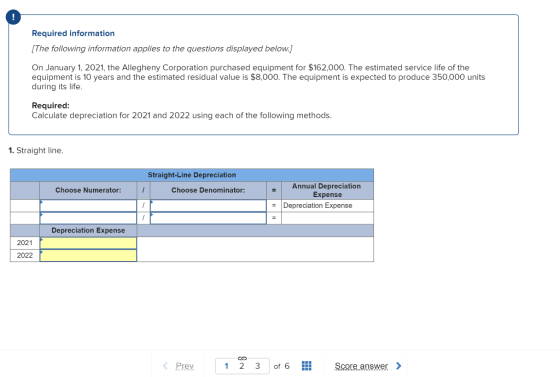The width and height of the screenshot is (560, 377).
Task: Open the question grid view icon
Action: point(306,366)
